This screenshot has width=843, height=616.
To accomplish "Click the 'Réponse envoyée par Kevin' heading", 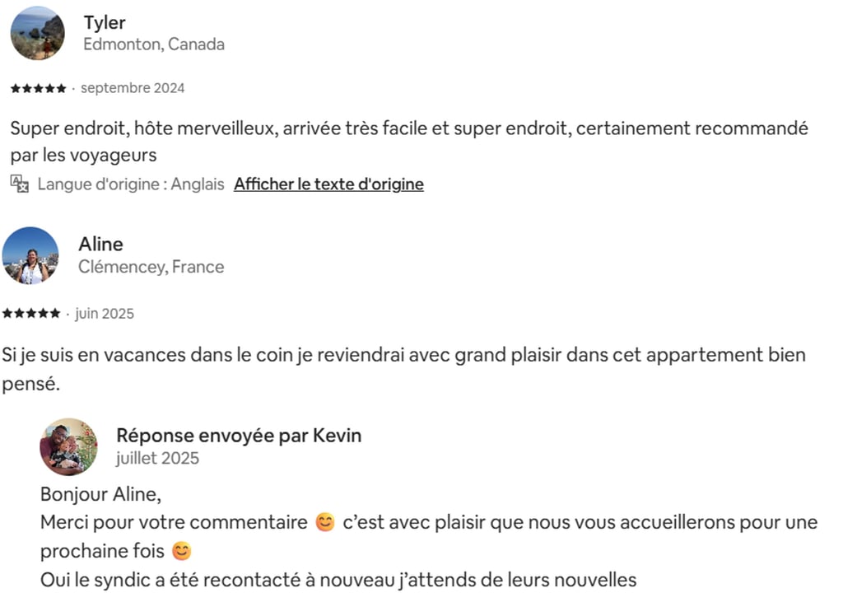I will [x=239, y=436].
